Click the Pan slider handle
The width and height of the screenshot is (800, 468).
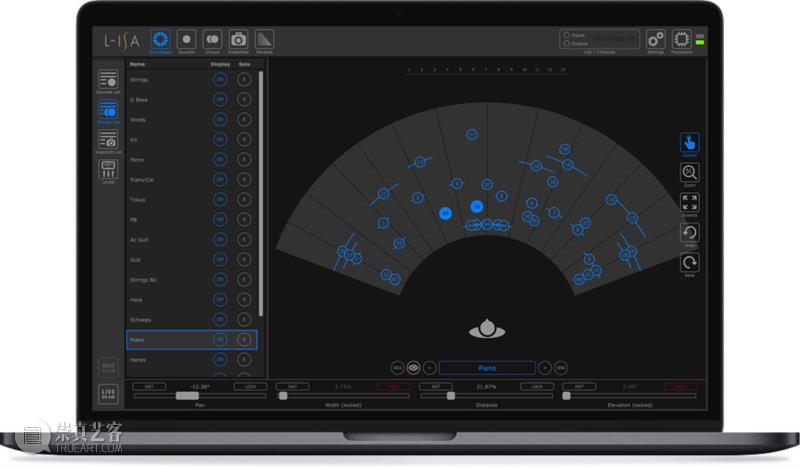(x=187, y=396)
